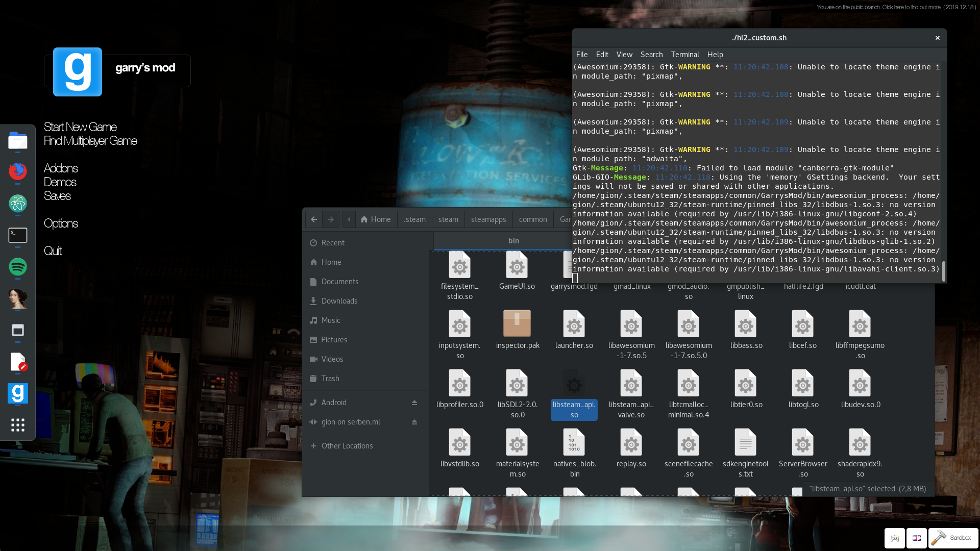
Task: Open Music in the sidebar
Action: 365,320
